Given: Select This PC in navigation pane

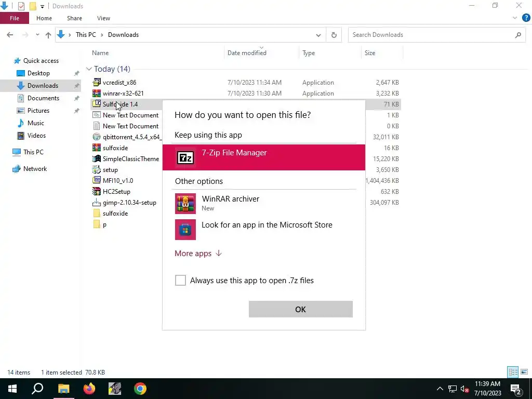Looking at the screenshot, I should coord(33,152).
